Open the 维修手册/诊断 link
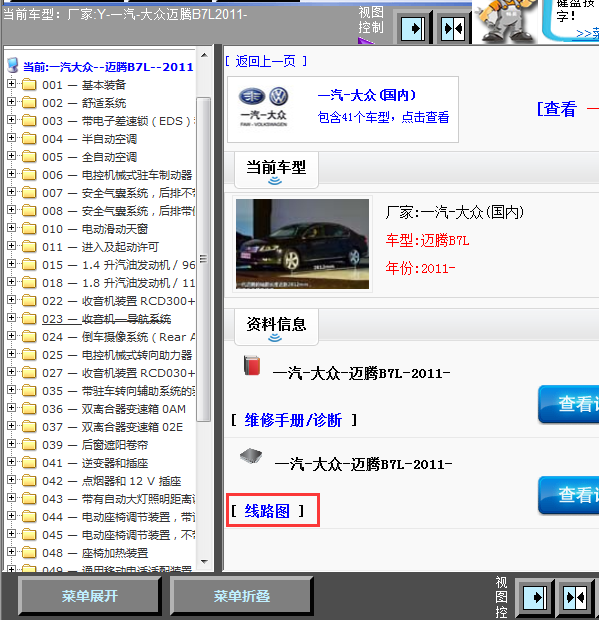 point(293,420)
